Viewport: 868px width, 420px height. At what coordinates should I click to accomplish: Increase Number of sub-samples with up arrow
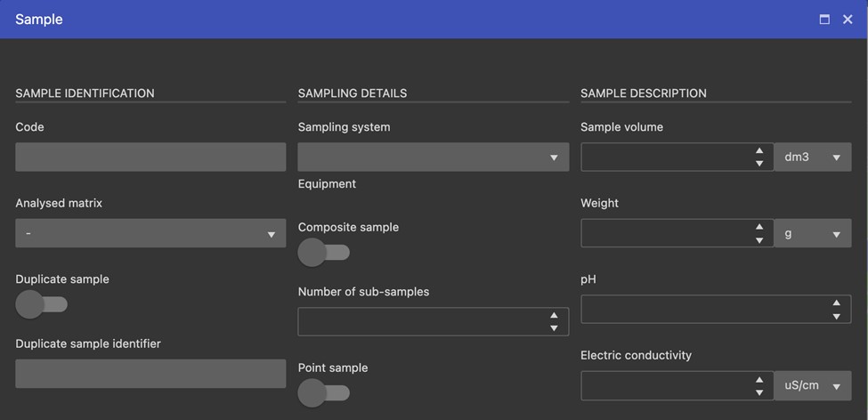tap(554, 315)
